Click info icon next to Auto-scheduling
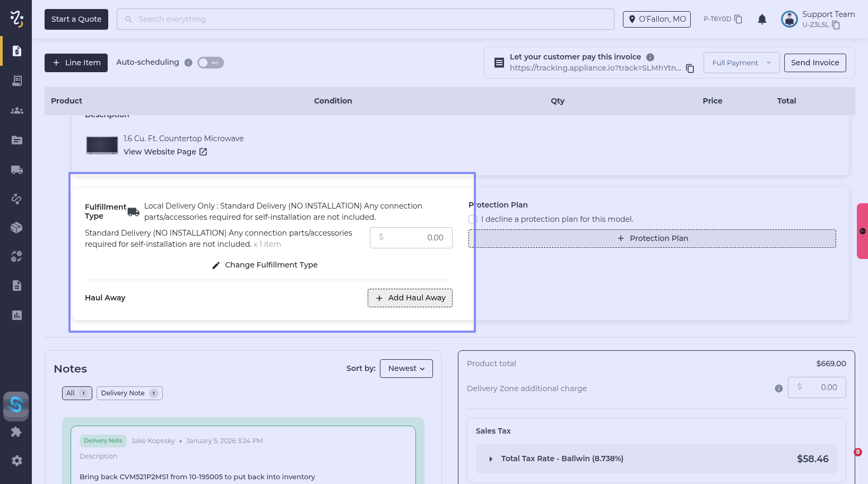This screenshot has height=484, width=868. [188, 63]
